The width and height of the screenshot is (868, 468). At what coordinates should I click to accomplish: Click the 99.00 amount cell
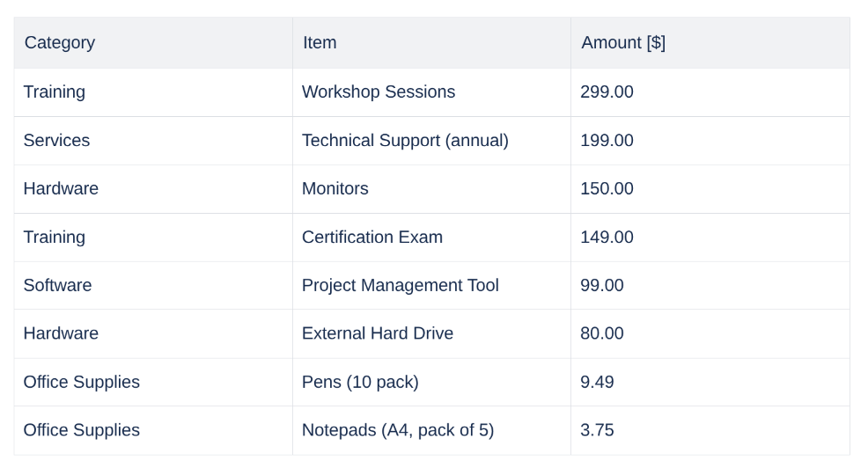pyautogui.click(x=602, y=286)
